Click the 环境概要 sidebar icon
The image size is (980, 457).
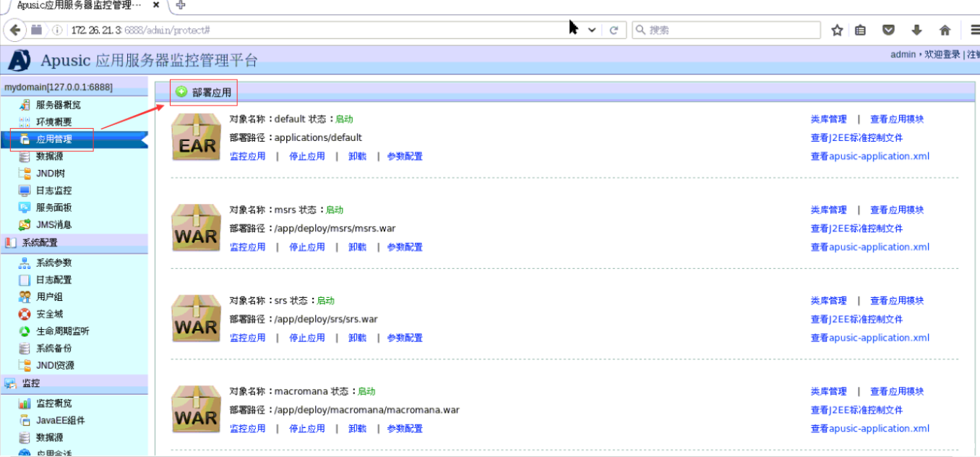click(25, 122)
